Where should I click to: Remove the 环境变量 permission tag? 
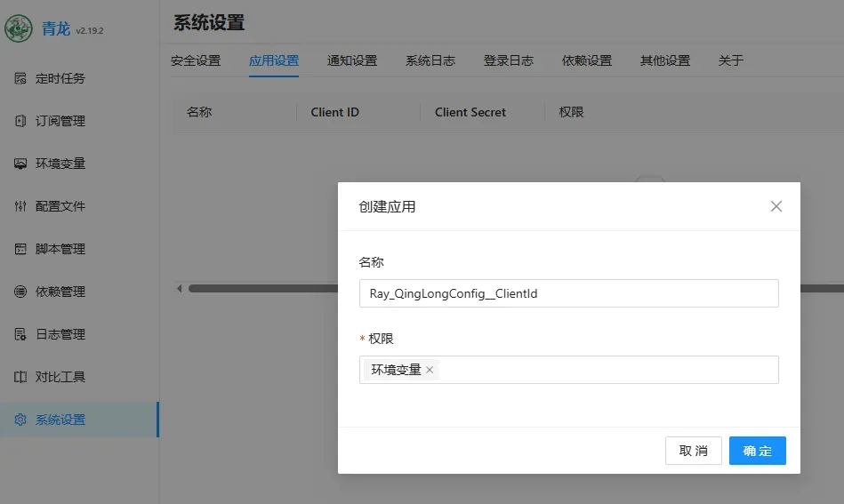click(x=430, y=370)
